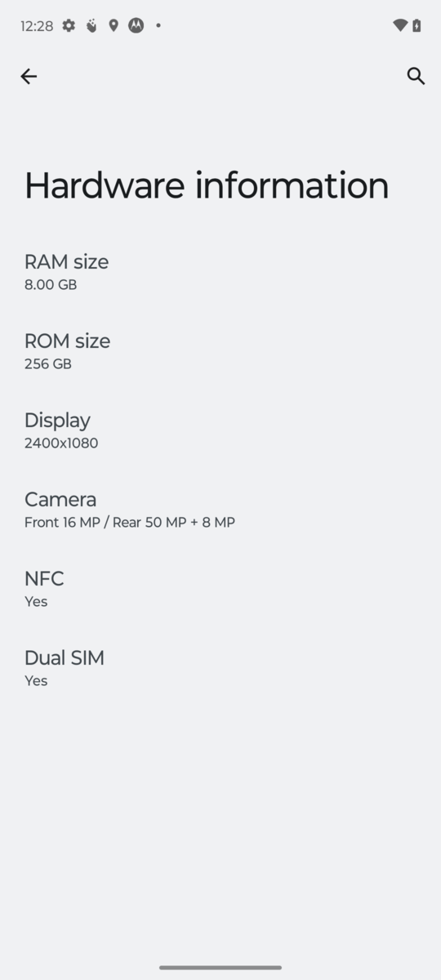Tap the 256 GB value text

(48, 364)
